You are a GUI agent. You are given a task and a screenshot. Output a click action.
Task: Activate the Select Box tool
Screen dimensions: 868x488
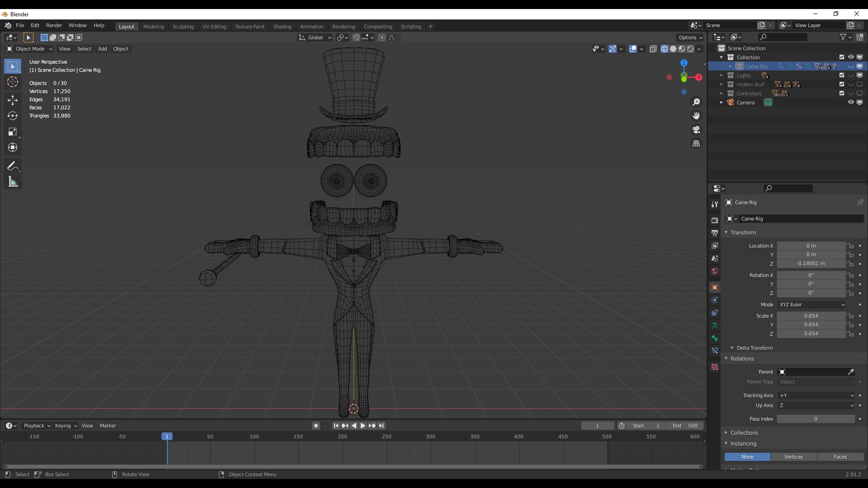(13, 66)
